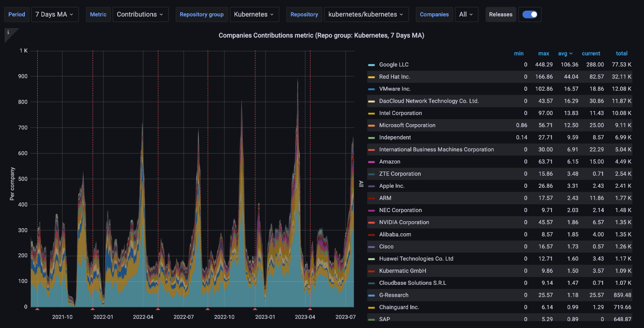Open the kubernetes/kubernetes repository dropdown

366,14
